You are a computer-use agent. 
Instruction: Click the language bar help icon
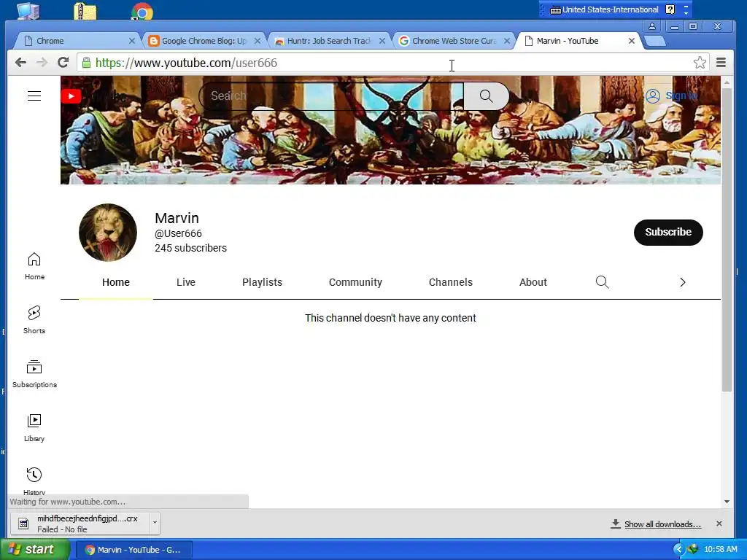[x=670, y=9]
